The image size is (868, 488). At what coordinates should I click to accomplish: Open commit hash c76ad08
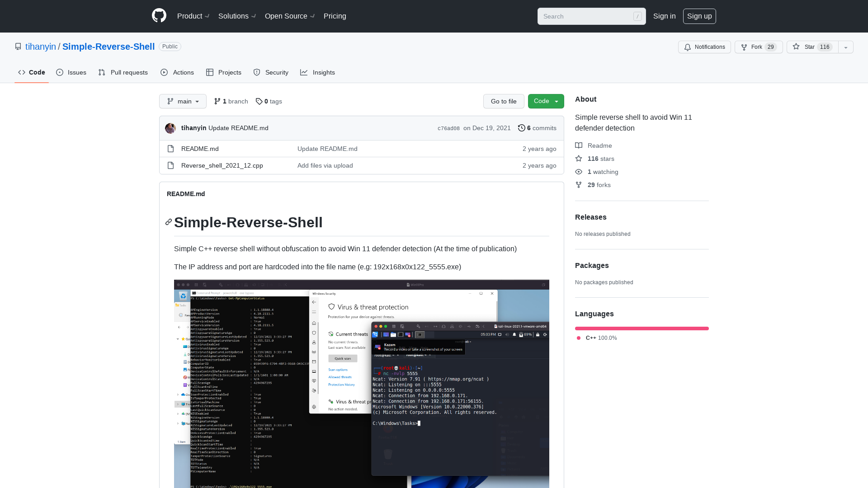coord(448,128)
